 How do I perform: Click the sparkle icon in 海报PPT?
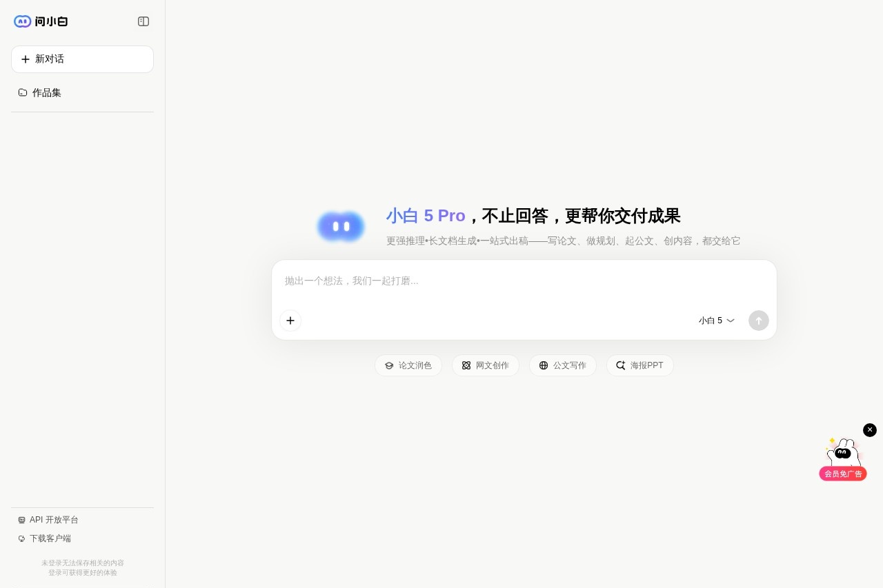tap(621, 365)
